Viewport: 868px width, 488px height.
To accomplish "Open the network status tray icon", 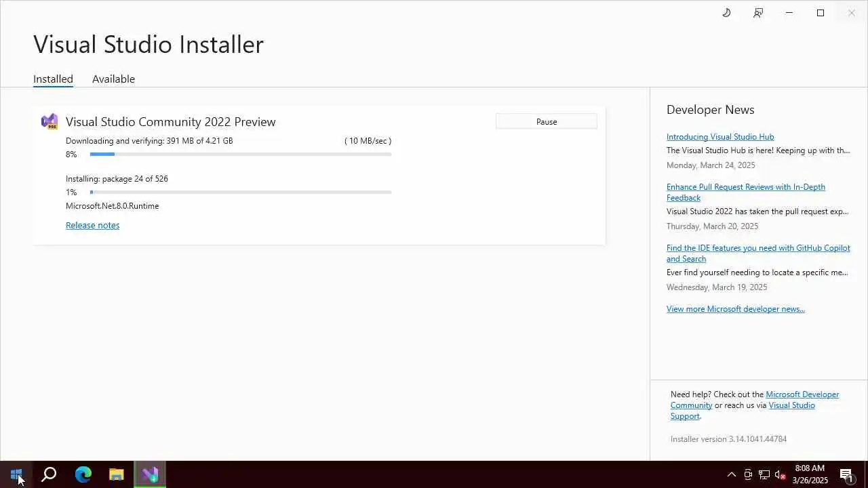I will pos(764,474).
